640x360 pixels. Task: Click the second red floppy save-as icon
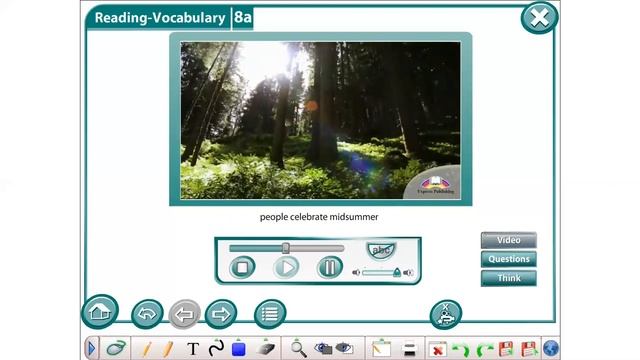point(529,349)
